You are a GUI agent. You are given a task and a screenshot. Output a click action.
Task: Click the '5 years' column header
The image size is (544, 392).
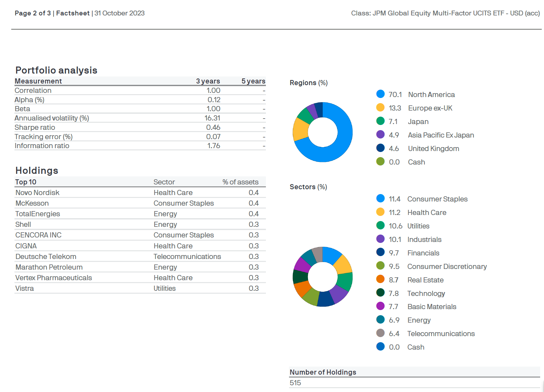pyautogui.click(x=253, y=81)
